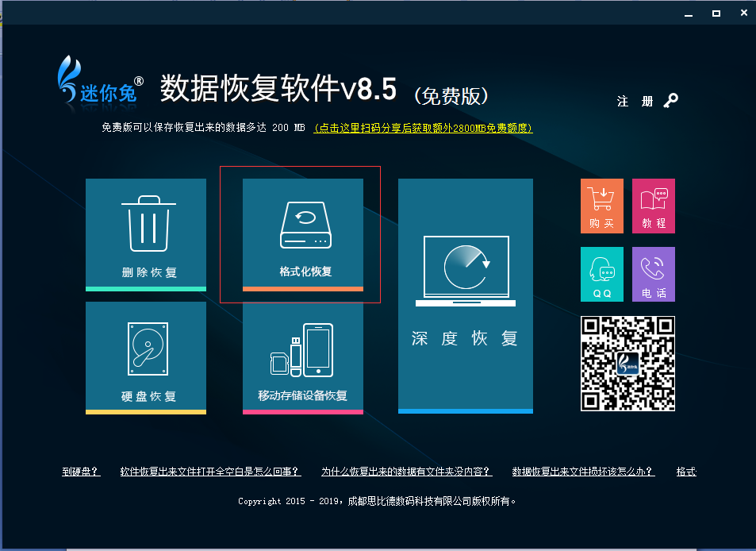Screen dimensions: 756x551
Task: Click the 迷你兔 logo
Action: pyautogui.click(x=100, y=80)
